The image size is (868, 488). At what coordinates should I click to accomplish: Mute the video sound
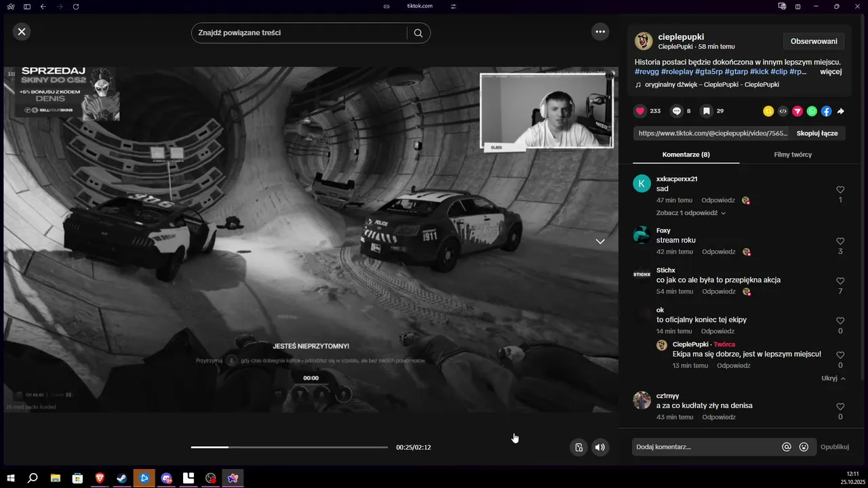click(x=599, y=447)
